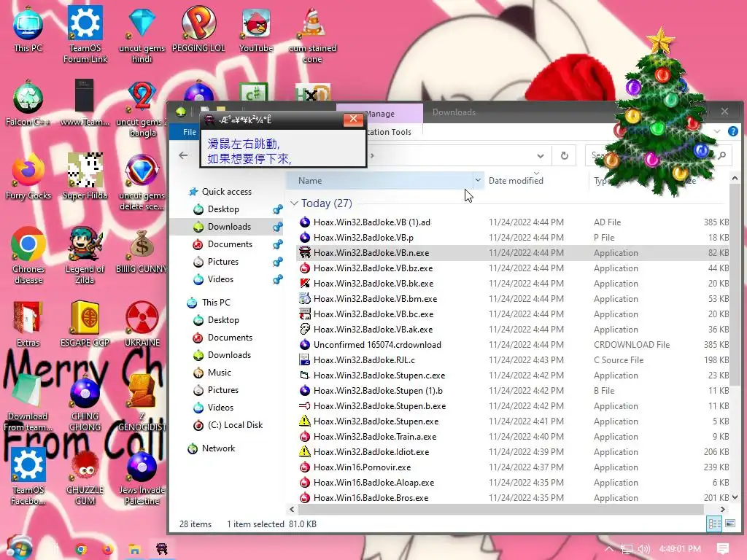Show hidden system tray icons chevron
The image size is (747, 560).
click(x=609, y=549)
